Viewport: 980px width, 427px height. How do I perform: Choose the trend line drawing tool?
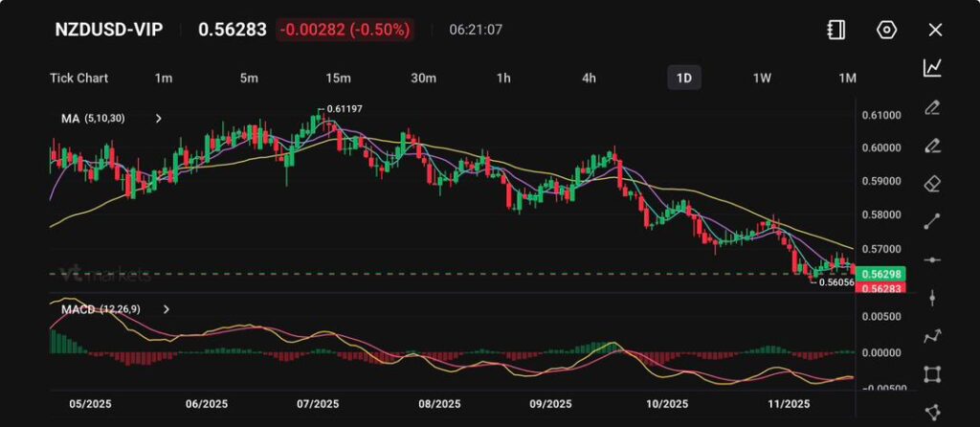pyautogui.click(x=932, y=221)
